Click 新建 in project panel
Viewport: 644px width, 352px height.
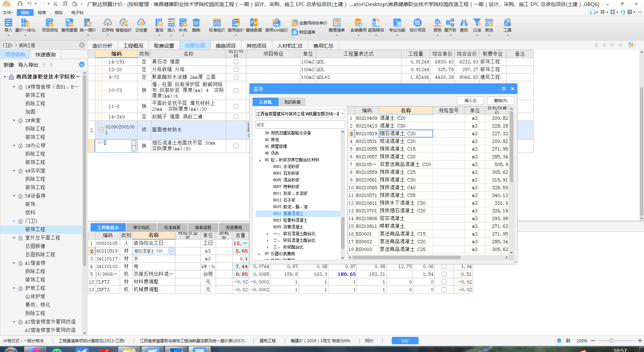pos(9,65)
